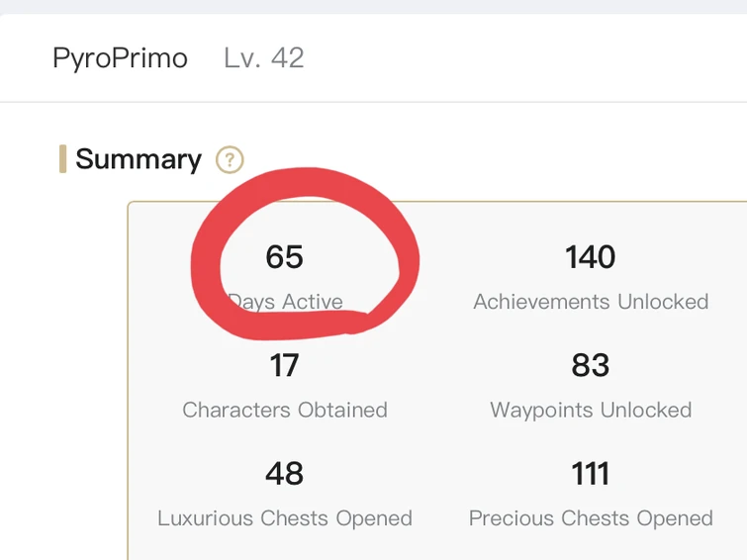Screen dimensions: 747x560
Task: Select the Waypoints Unlocked label
Action: coord(591,410)
